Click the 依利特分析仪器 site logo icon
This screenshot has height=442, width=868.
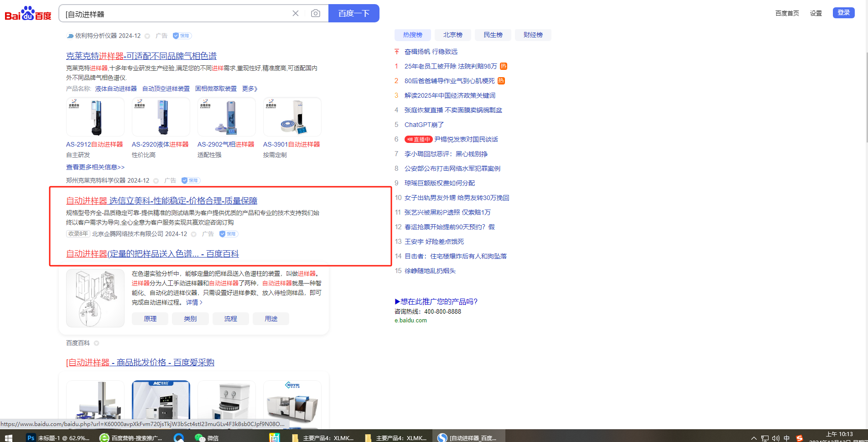(x=70, y=36)
